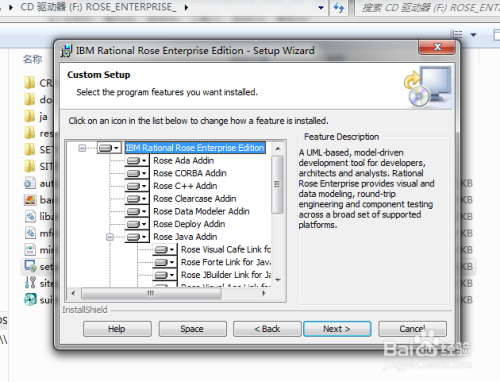Select IBM Rational Rose Enterprise Edition tree item
Screen dimensions: 500x382
[x=195, y=148]
